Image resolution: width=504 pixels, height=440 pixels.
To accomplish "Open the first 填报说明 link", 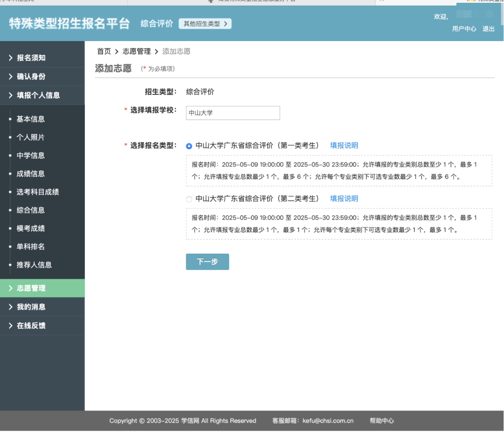I will (x=344, y=145).
